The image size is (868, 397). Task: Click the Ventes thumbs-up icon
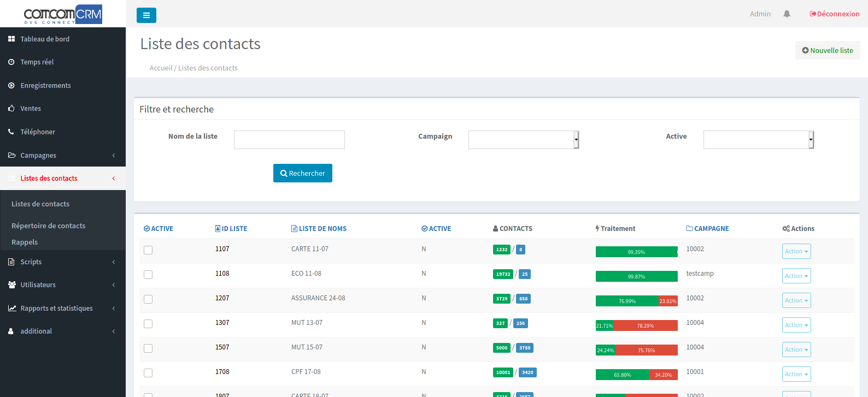(x=11, y=109)
